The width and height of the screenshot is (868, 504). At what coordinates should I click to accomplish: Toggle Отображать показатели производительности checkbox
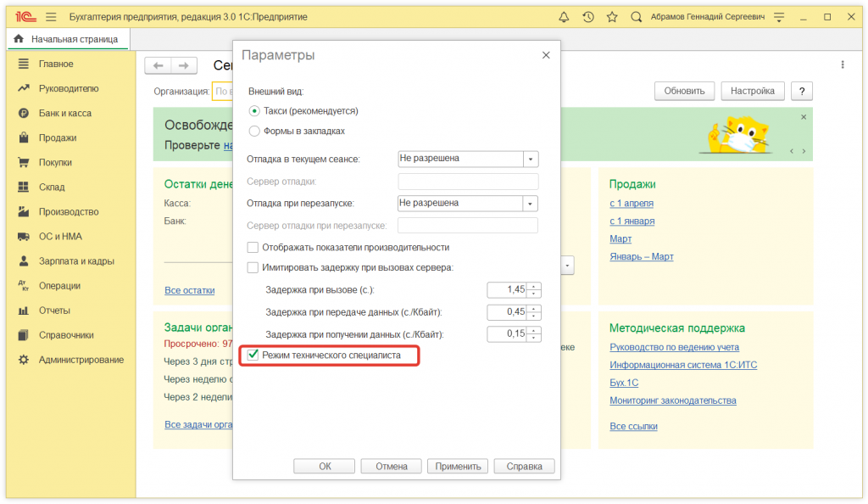click(253, 247)
